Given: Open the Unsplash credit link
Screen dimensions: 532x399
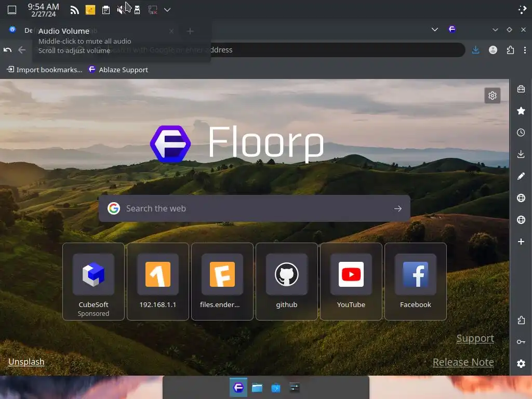Looking at the screenshot, I should [x=26, y=362].
